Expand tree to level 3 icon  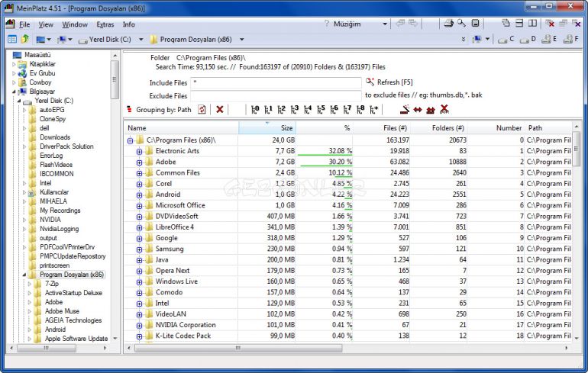pos(294,109)
